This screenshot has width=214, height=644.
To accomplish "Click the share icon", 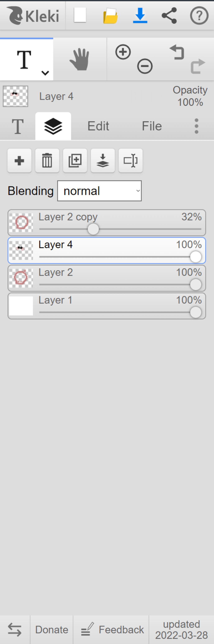I will 169,15.
